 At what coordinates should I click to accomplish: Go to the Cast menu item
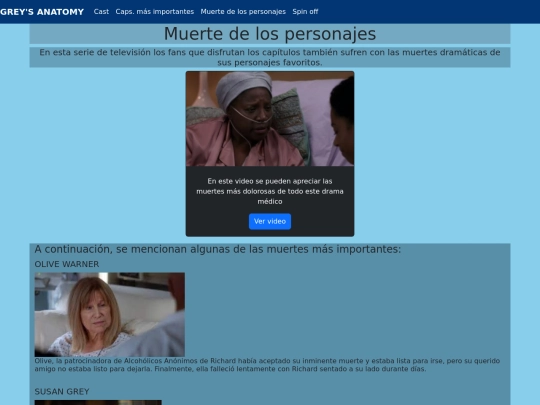click(101, 12)
